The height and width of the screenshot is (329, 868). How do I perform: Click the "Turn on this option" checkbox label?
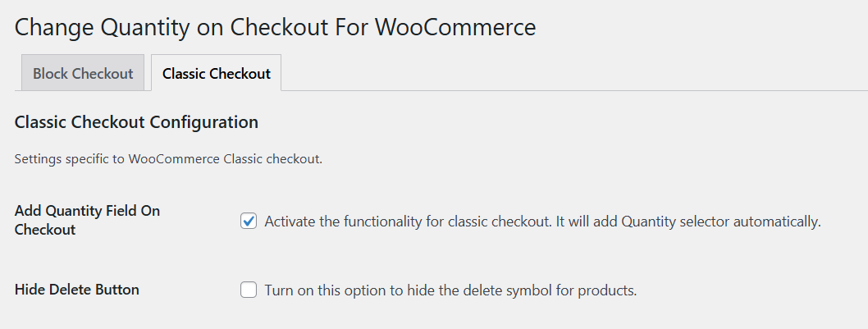[x=450, y=290]
